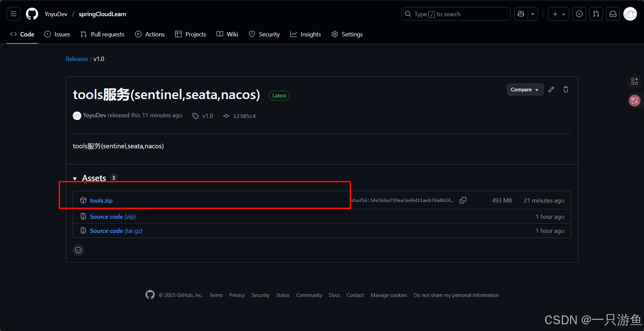Click the footer GitHub logo
This screenshot has width=644, height=331.
150,295
